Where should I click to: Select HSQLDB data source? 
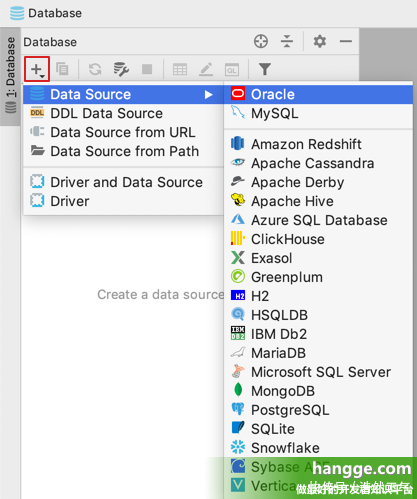318,315
